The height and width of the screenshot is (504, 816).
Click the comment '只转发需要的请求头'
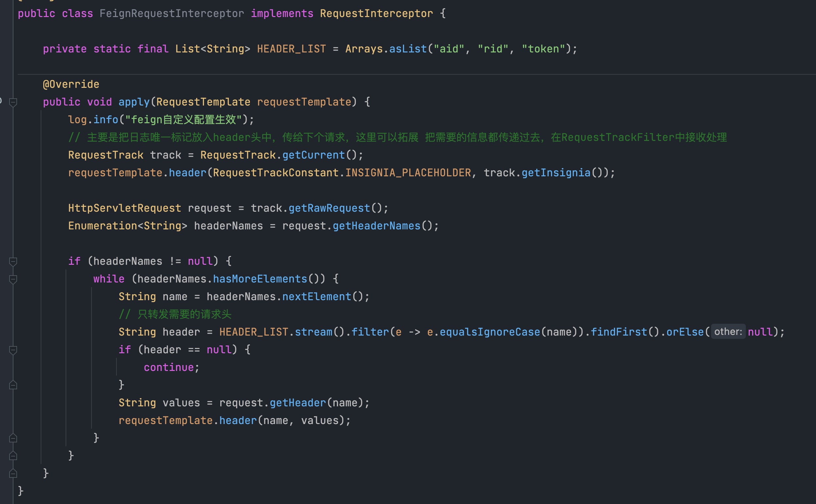[175, 314]
